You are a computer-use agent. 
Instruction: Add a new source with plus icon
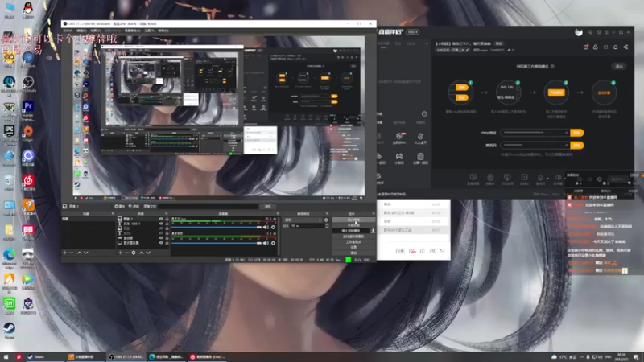pyautogui.click(x=120, y=253)
